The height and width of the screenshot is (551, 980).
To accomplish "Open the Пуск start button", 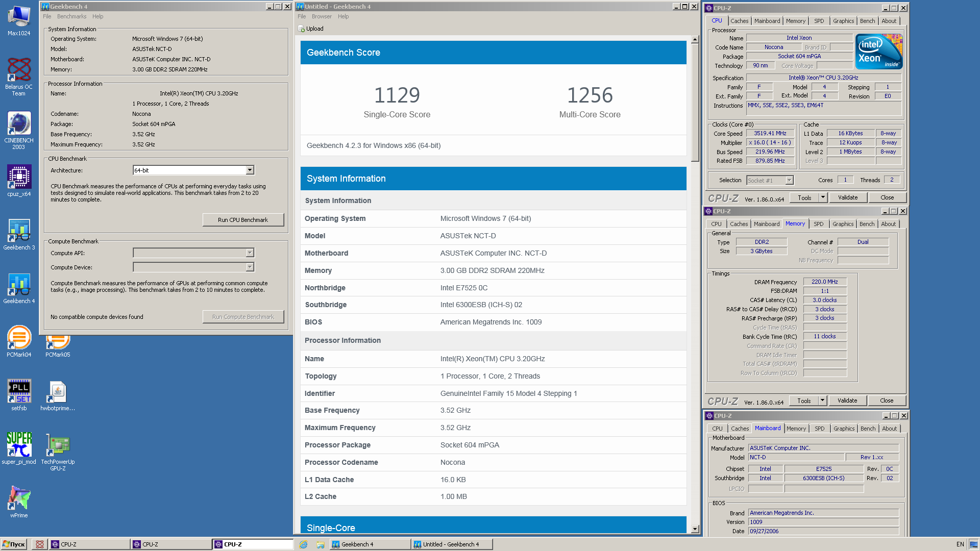I will [14, 544].
